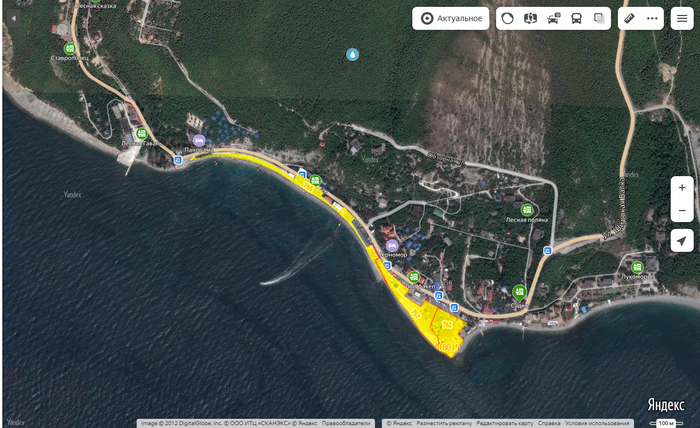The image size is (700, 428).
Task: Zoom out with the minus button
Action: click(682, 210)
